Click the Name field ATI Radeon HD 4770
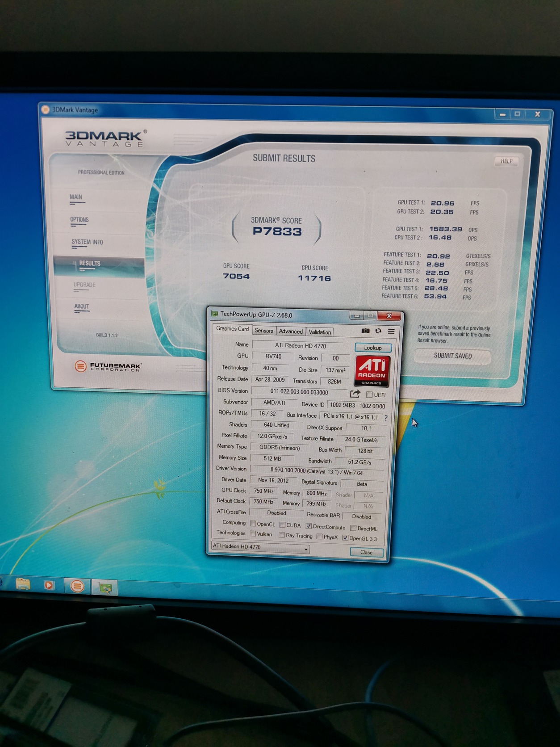The image size is (560, 747). [x=301, y=346]
